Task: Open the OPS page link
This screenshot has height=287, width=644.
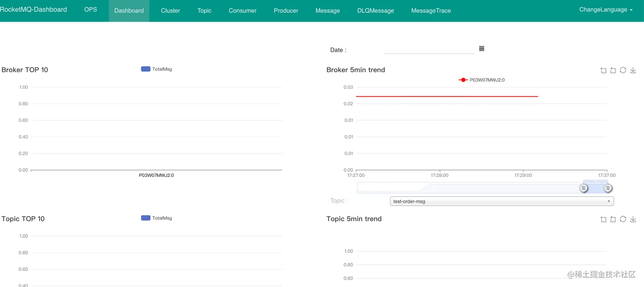Action: (x=91, y=9)
